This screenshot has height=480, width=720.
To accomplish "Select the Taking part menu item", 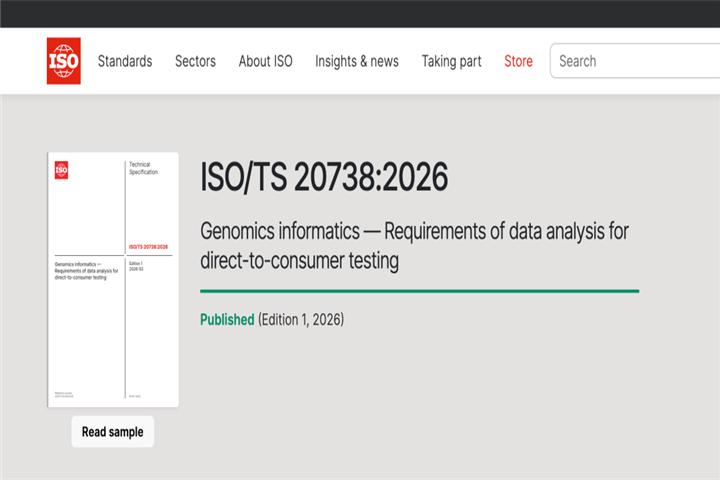I will (451, 61).
